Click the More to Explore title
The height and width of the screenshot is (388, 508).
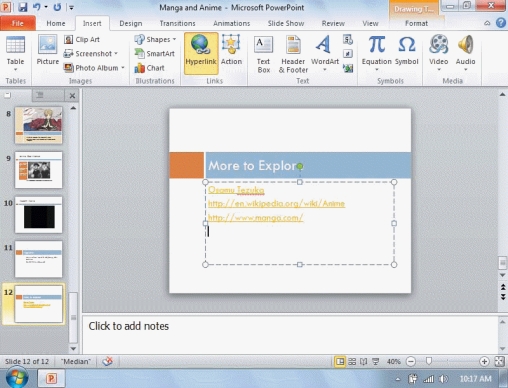pos(256,166)
